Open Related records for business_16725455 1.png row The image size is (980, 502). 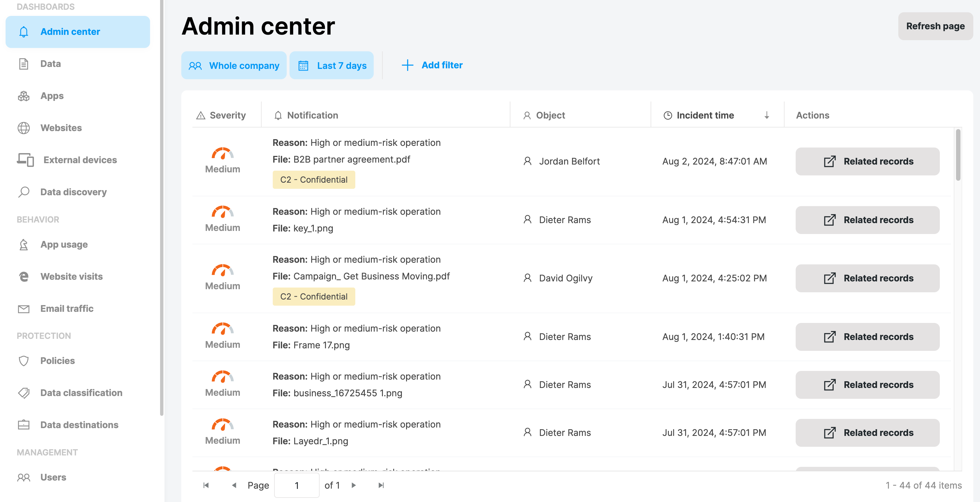pos(867,385)
